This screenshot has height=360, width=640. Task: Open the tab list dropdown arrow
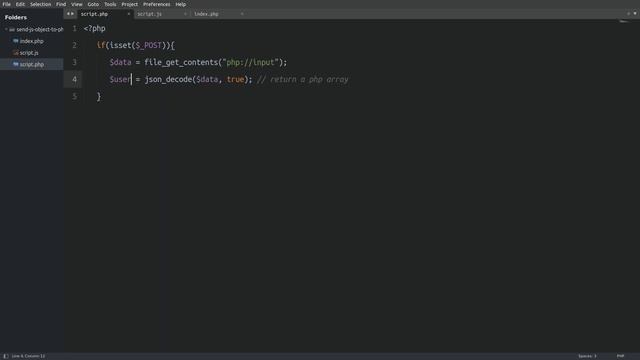coord(635,13)
